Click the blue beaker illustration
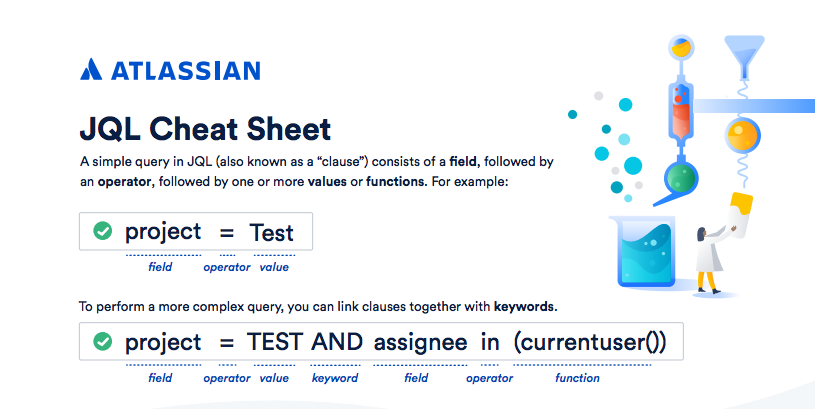 tap(645, 252)
